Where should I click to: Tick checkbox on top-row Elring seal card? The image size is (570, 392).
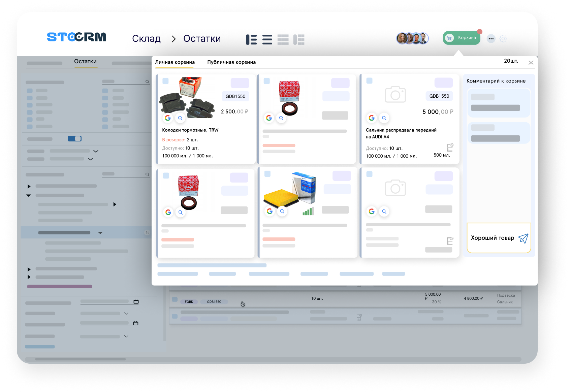(x=266, y=81)
